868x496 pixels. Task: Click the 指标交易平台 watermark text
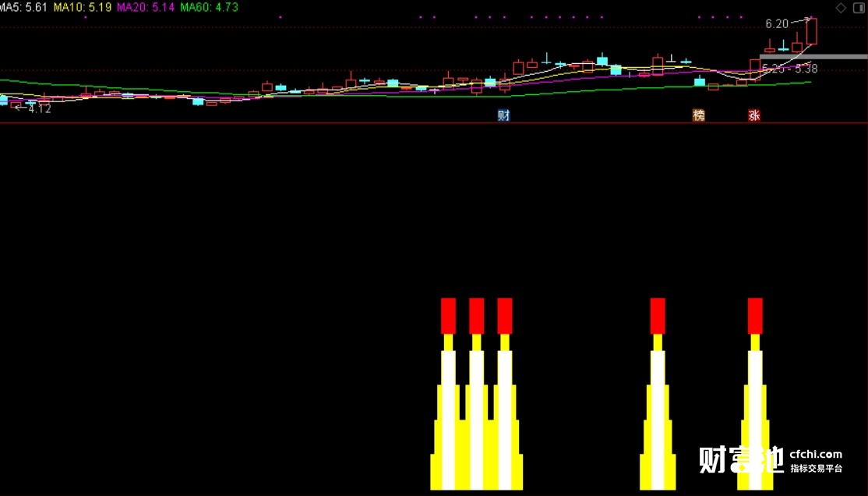click(816, 468)
